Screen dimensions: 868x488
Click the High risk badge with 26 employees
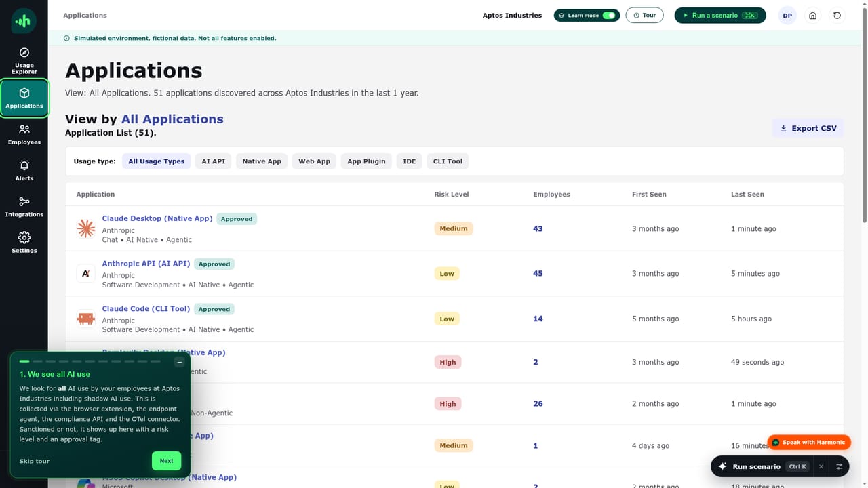pos(448,403)
